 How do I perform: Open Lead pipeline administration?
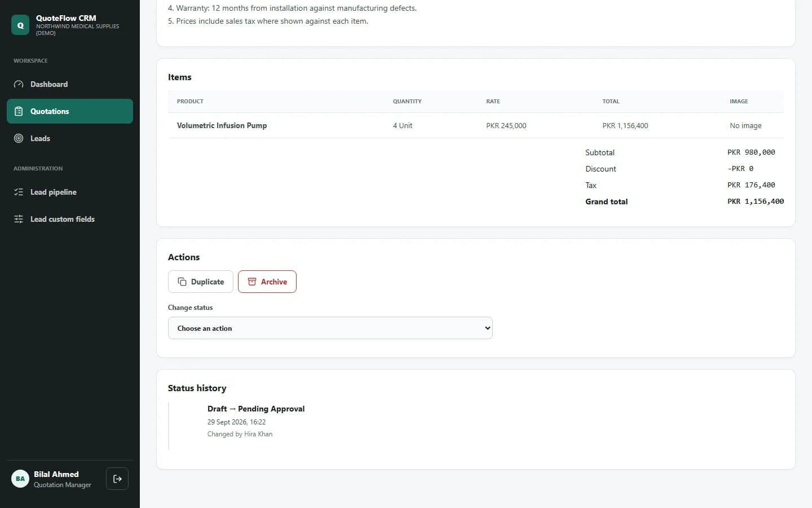pyautogui.click(x=70, y=192)
